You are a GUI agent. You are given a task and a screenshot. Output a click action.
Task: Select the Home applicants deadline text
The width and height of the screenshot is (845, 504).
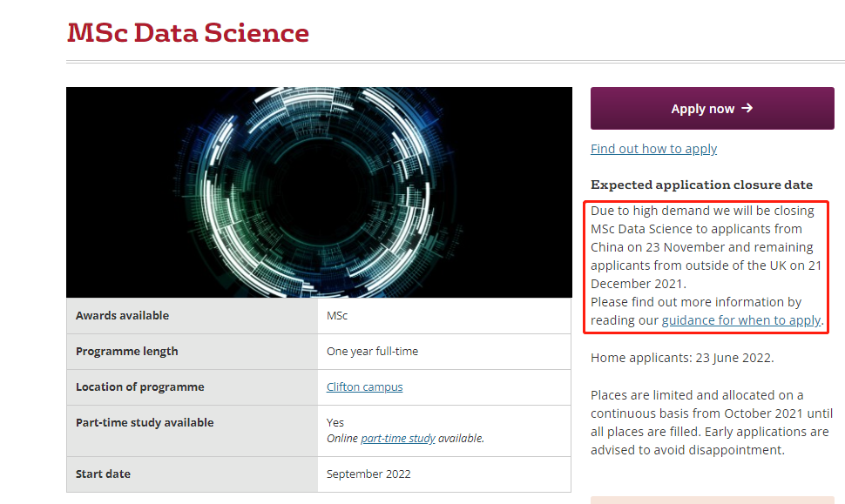click(x=682, y=358)
